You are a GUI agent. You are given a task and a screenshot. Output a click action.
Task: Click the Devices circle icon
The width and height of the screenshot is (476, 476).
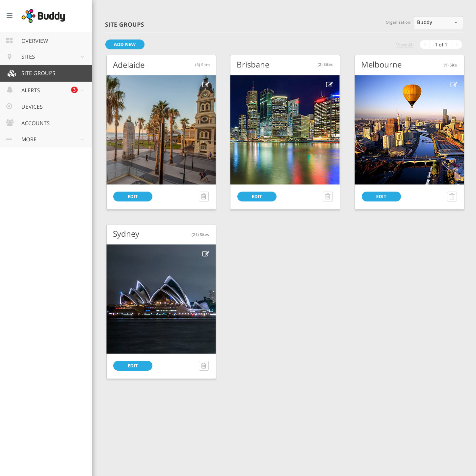click(x=9, y=106)
